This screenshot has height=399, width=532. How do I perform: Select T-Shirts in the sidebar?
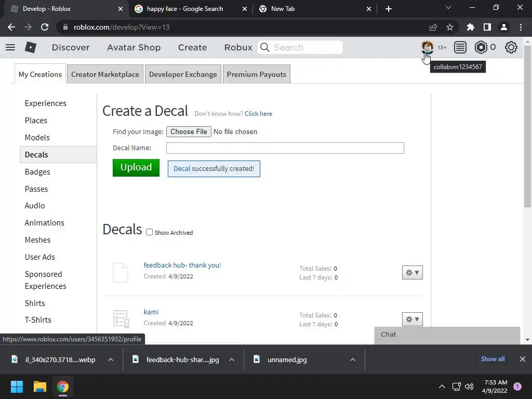tap(38, 320)
